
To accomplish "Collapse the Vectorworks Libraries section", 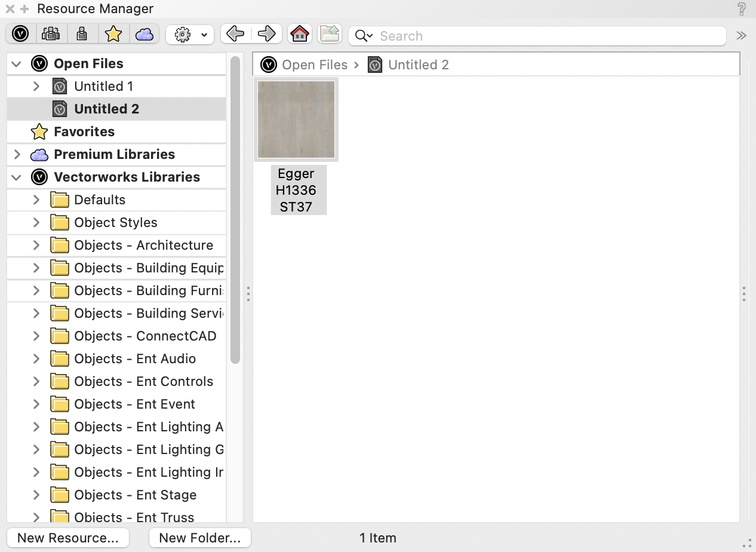I will click(x=17, y=177).
